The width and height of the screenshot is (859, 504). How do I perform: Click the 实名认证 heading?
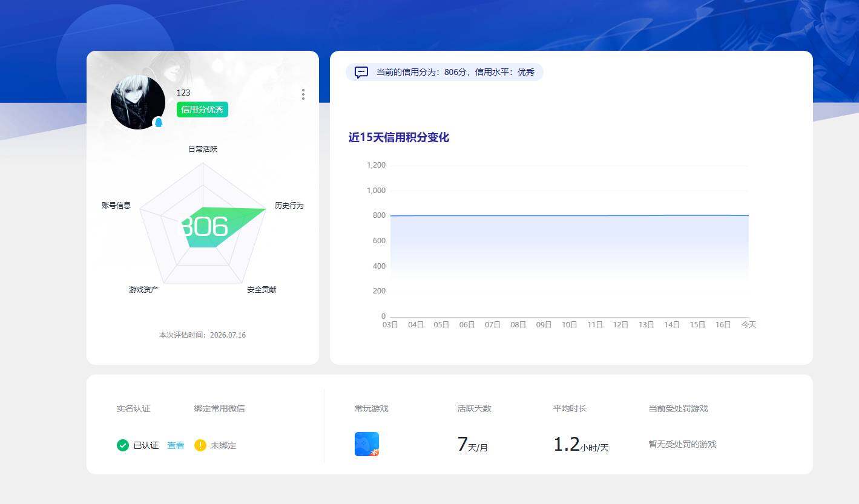(x=134, y=408)
